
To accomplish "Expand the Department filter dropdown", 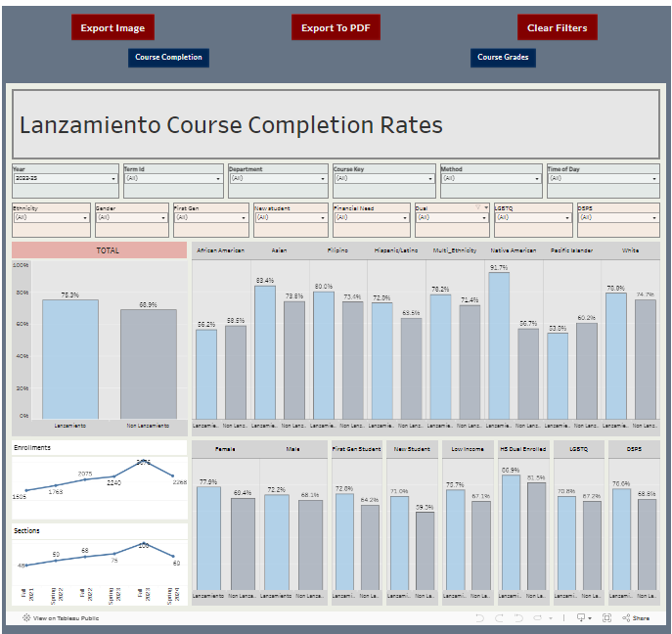I will pyautogui.click(x=278, y=179).
